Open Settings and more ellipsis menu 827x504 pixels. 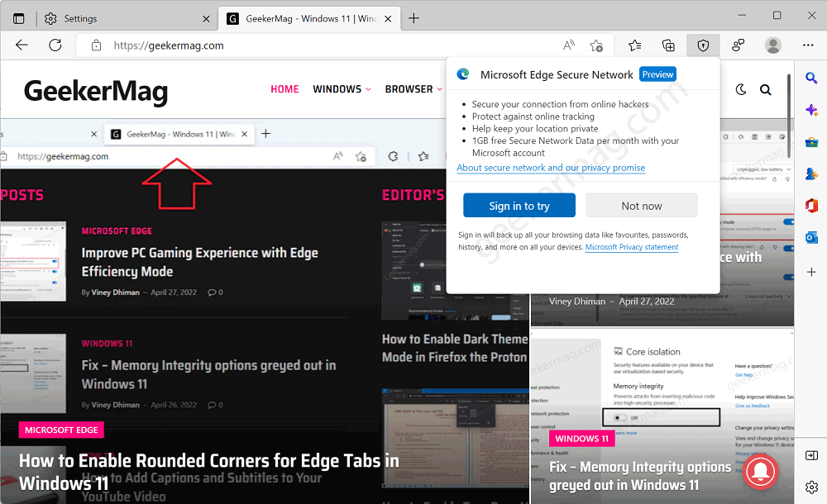point(808,45)
